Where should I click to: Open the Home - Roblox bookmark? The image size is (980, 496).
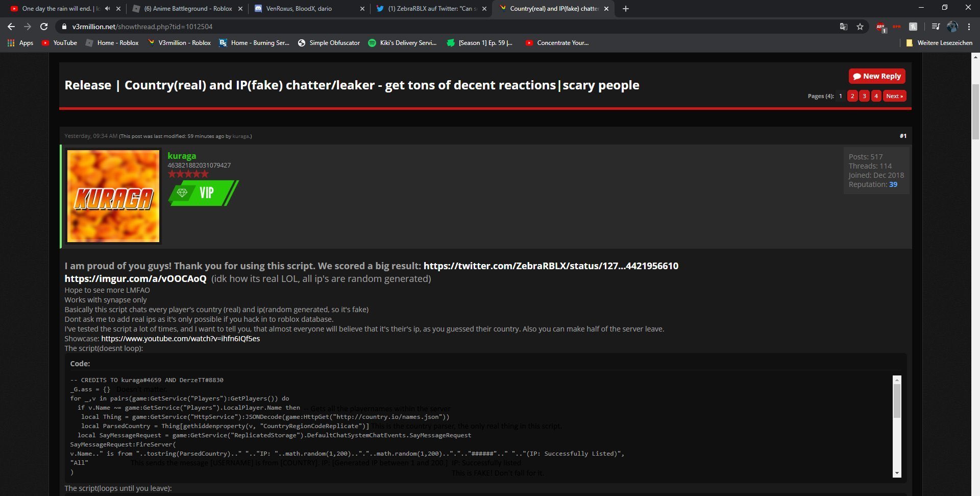pyautogui.click(x=112, y=43)
